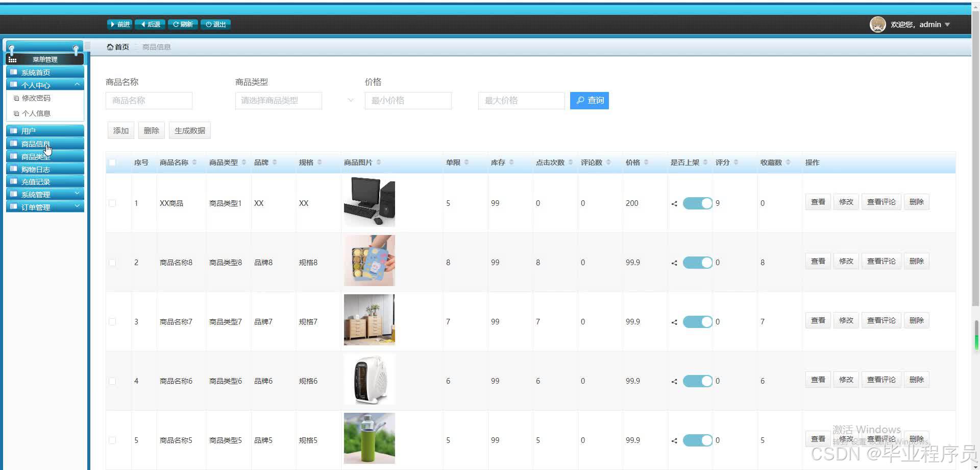Click the 首页 home breadcrumb link
The height and width of the screenshot is (470, 980).
click(118, 47)
